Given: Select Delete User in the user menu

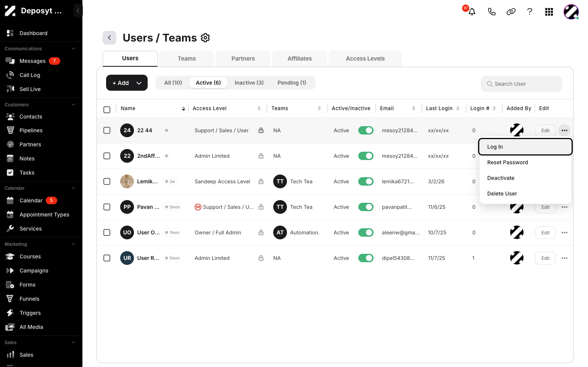Looking at the screenshot, I should pyautogui.click(x=525, y=194).
